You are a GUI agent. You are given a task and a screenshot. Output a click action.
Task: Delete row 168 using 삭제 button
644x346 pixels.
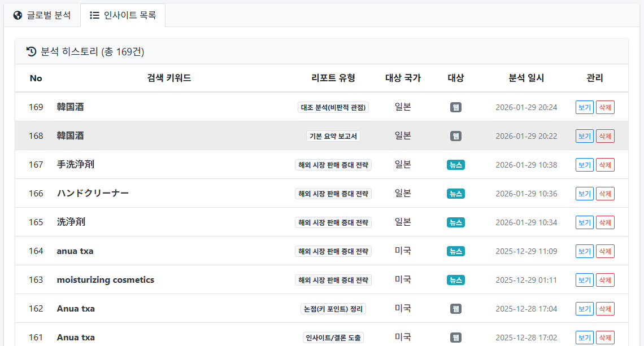tap(605, 136)
